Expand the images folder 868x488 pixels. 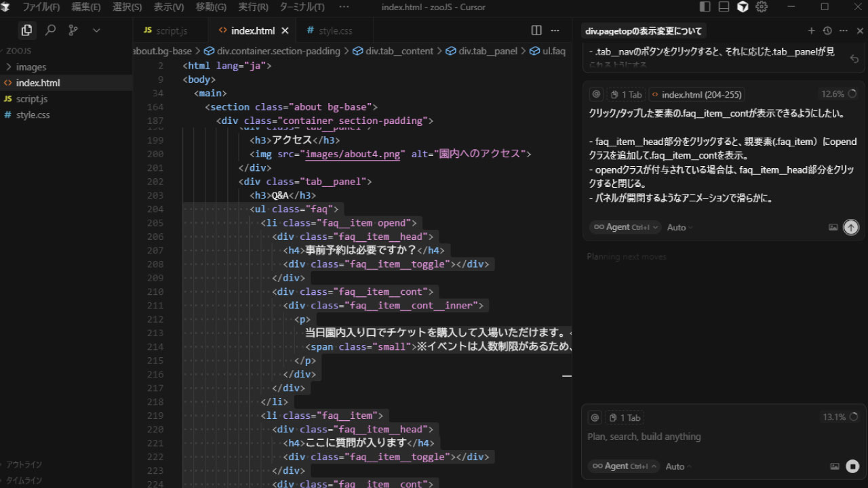(x=66, y=67)
